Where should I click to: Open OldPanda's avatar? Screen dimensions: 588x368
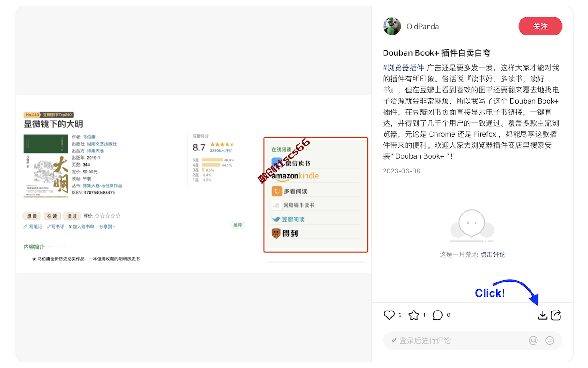click(392, 26)
